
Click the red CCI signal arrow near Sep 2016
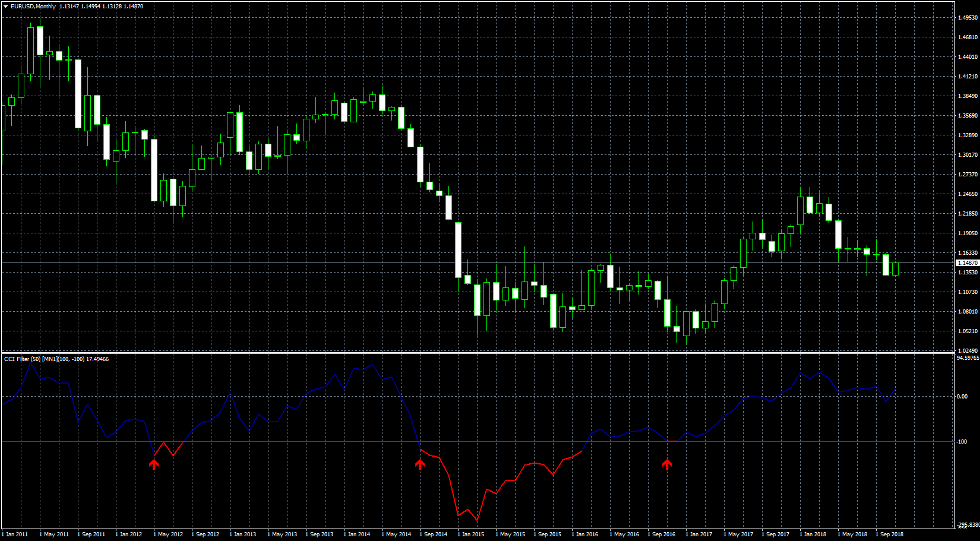667,464
